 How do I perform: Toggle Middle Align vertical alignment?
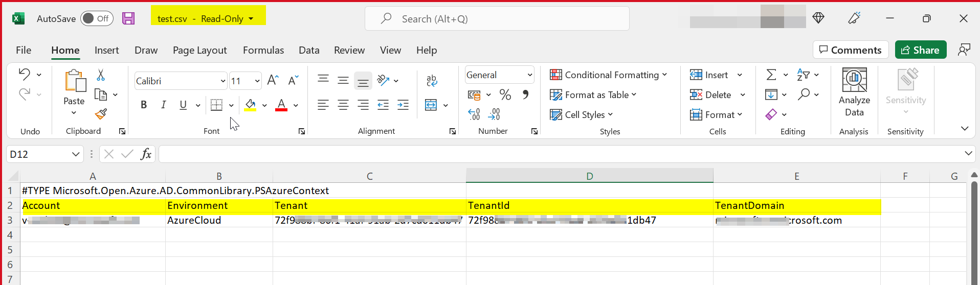343,80
